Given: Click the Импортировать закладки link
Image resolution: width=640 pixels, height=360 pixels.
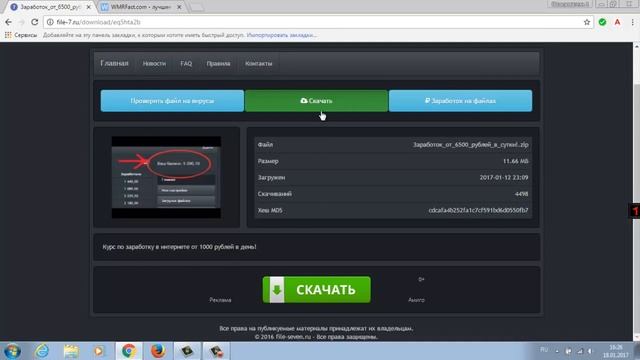Looking at the screenshot, I should point(281,35).
